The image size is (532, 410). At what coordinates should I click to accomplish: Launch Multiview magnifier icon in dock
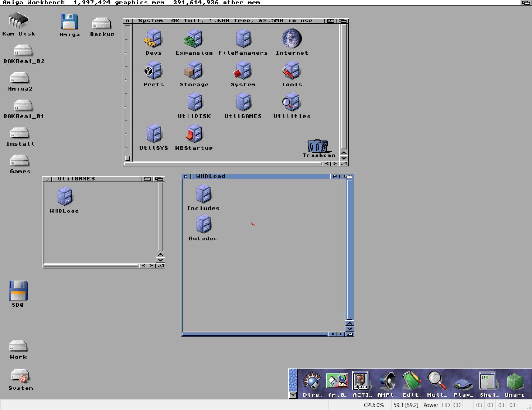[437, 381]
